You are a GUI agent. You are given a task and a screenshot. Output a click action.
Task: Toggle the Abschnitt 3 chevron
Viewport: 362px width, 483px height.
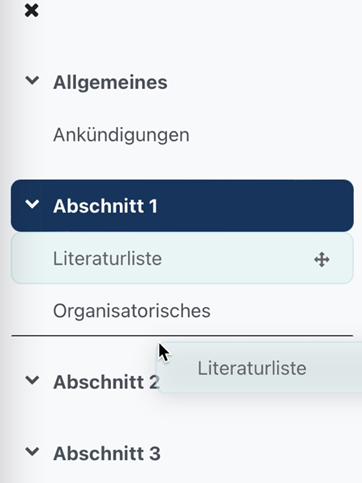click(32, 451)
